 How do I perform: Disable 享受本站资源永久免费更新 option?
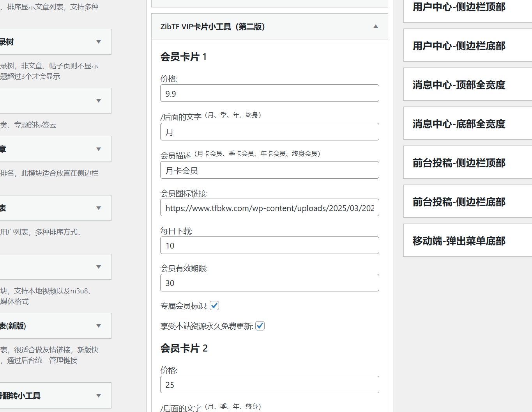coord(260,326)
